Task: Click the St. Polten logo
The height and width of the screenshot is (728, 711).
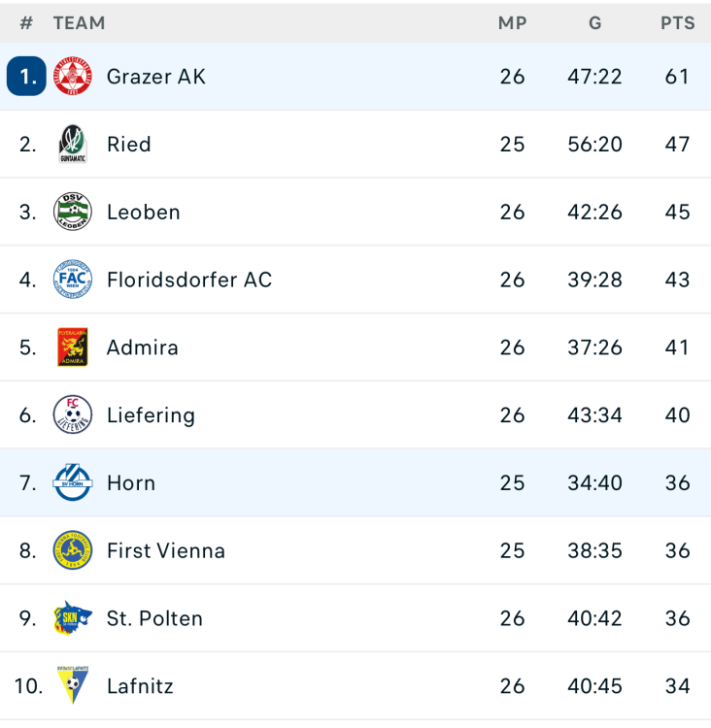Action: [73, 618]
